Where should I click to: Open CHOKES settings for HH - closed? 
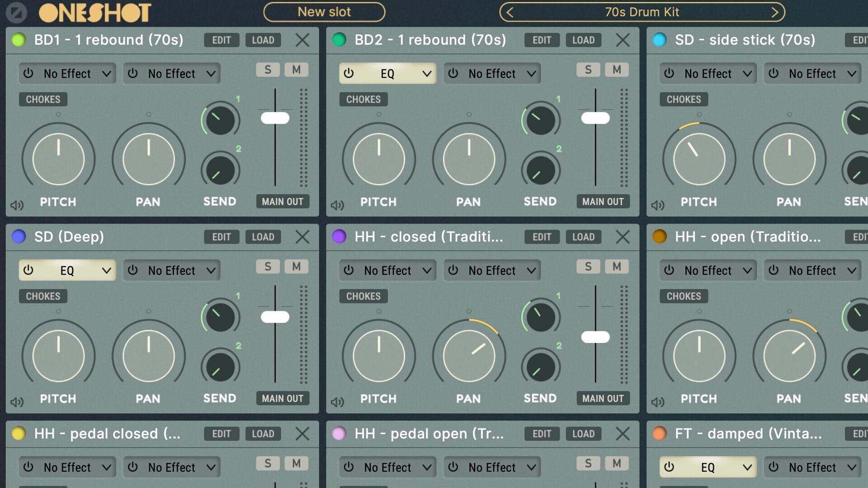[363, 296]
